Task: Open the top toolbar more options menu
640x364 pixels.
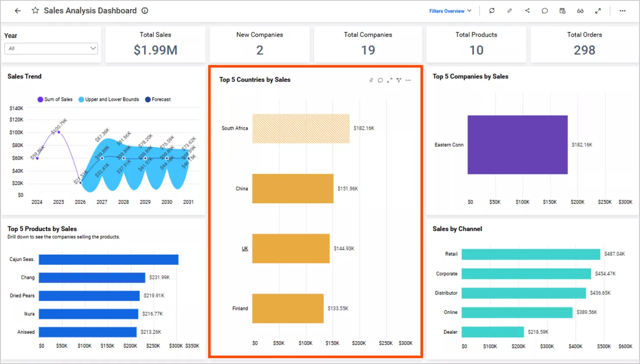Action: point(623,11)
